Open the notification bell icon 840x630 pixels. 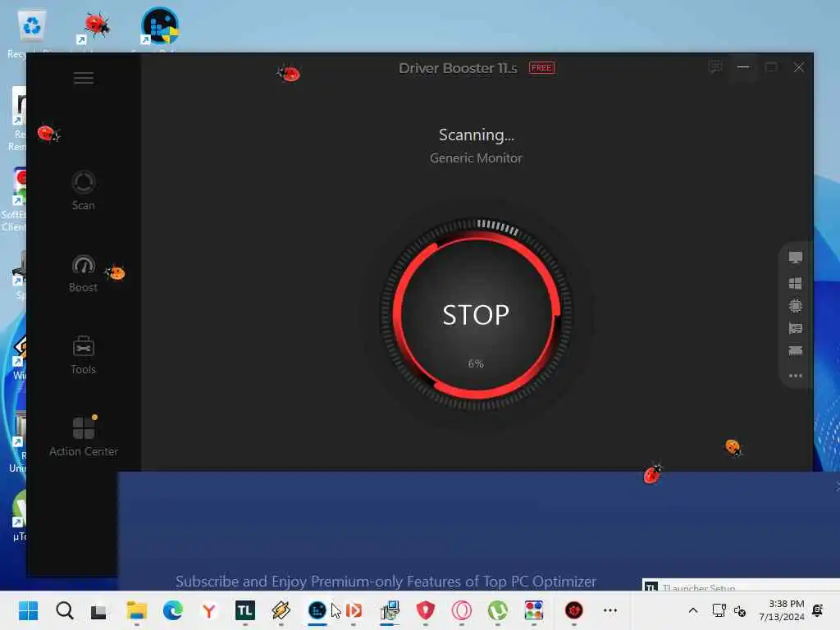818,610
